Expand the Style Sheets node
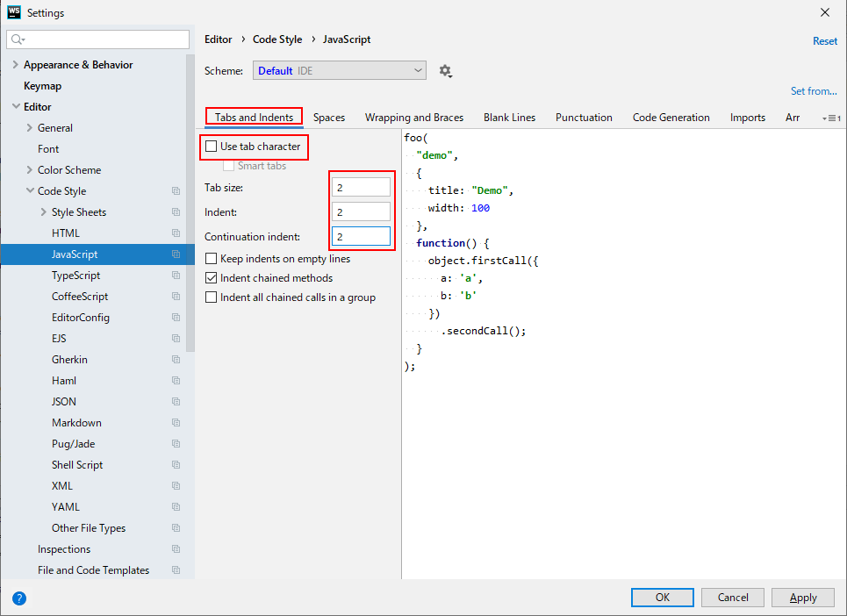 click(44, 212)
